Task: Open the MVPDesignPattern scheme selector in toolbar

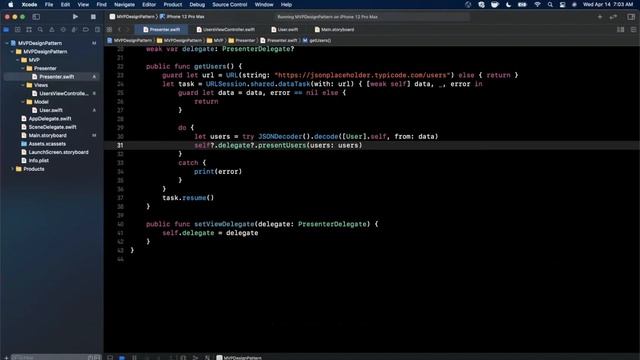Action: pos(132,17)
